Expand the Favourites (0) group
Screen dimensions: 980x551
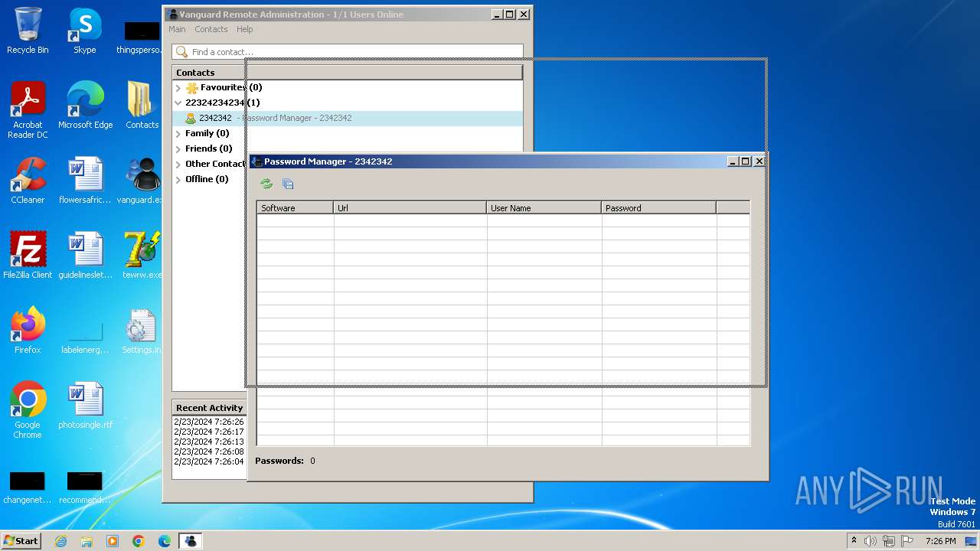point(178,88)
